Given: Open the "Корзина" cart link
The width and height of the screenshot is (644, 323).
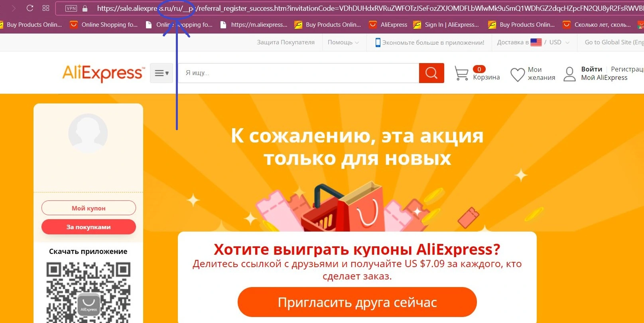Looking at the screenshot, I should point(486,77).
